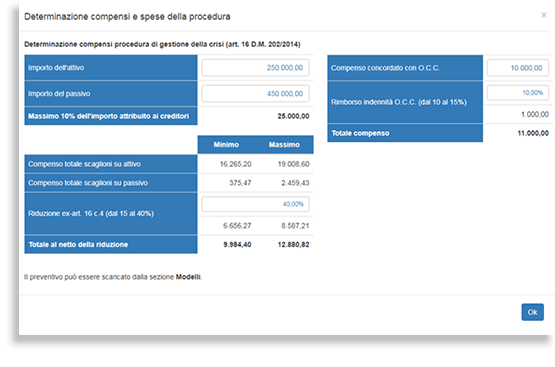Click Compenso concordato con O.C.C. label
The width and height of the screenshot is (555, 367).
(385, 68)
